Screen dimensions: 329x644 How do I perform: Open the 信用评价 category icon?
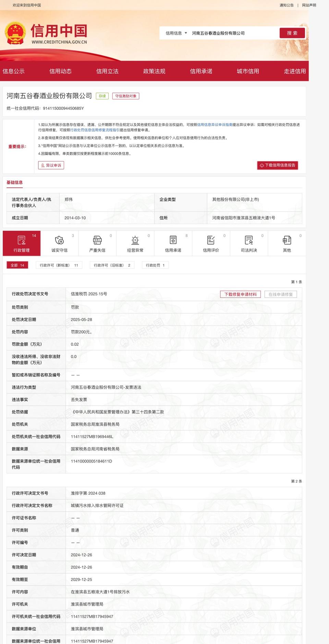[211, 240]
